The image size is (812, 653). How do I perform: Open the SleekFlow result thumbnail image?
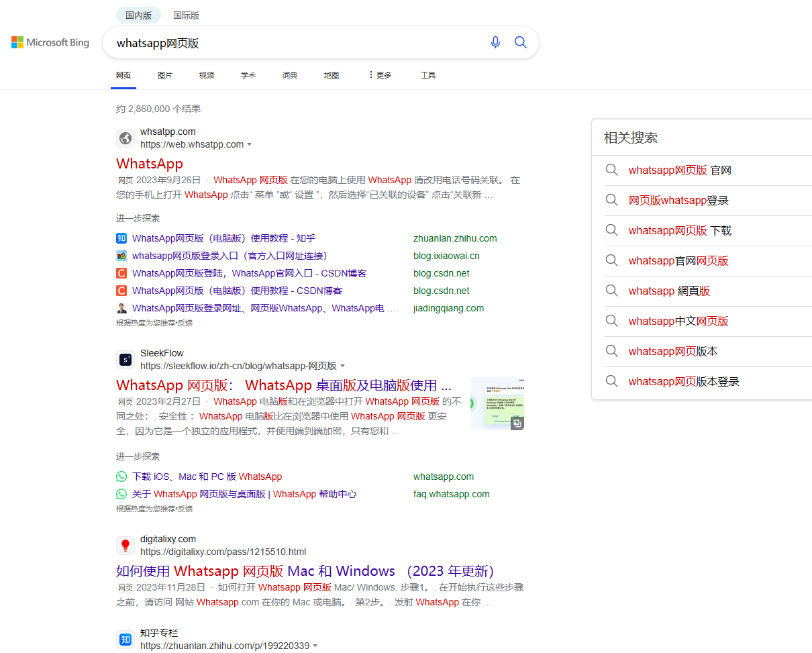pyautogui.click(x=497, y=403)
